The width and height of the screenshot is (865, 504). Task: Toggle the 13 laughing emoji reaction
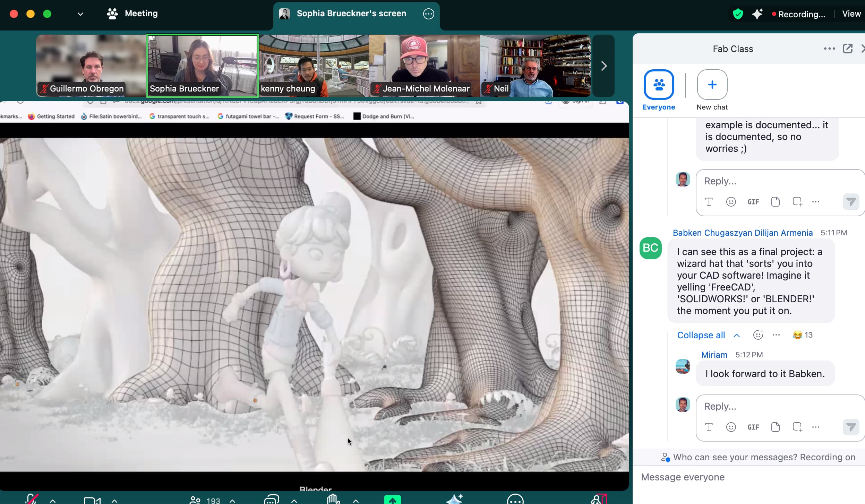pyautogui.click(x=803, y=335)
